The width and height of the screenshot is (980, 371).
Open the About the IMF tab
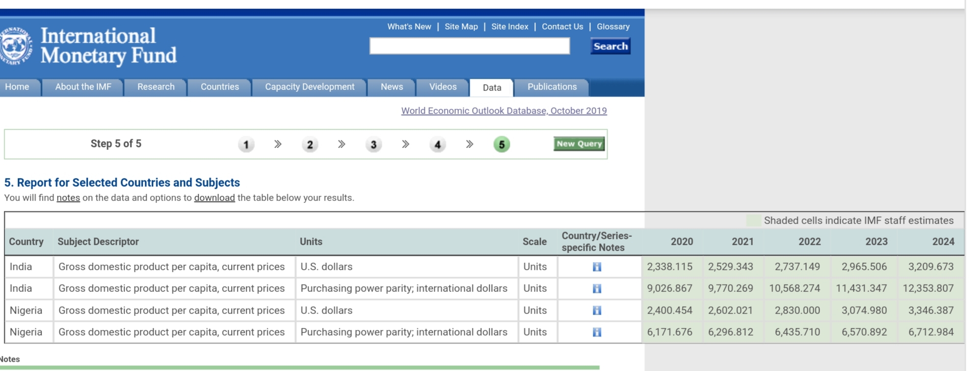[83, 87]
